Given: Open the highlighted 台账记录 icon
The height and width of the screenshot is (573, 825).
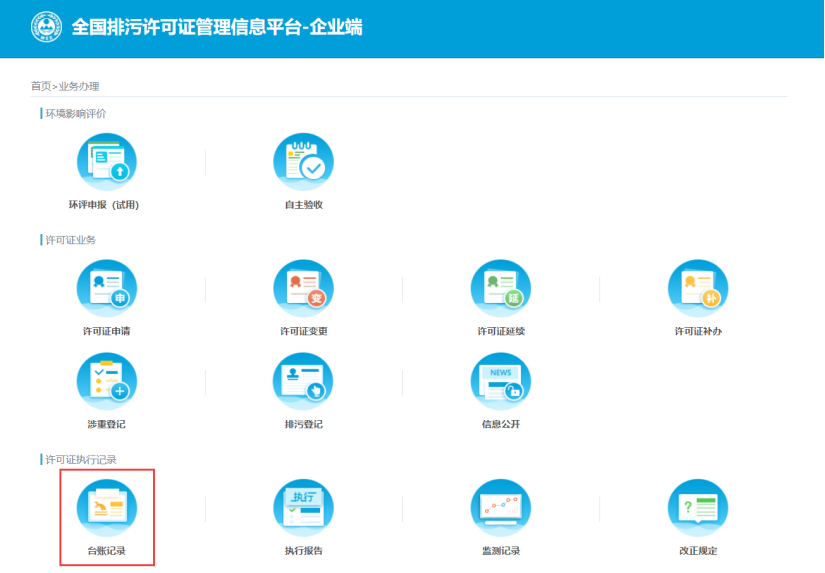Looking at the screenshot, I should 106,508.
